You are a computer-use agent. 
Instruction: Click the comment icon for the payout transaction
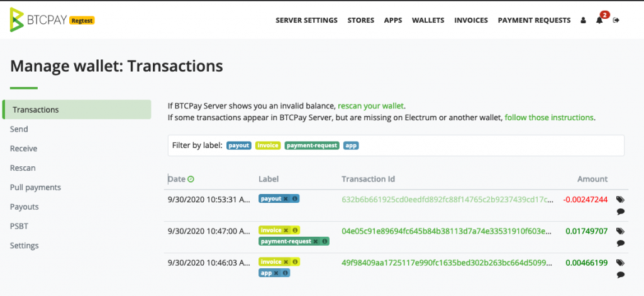620,212
